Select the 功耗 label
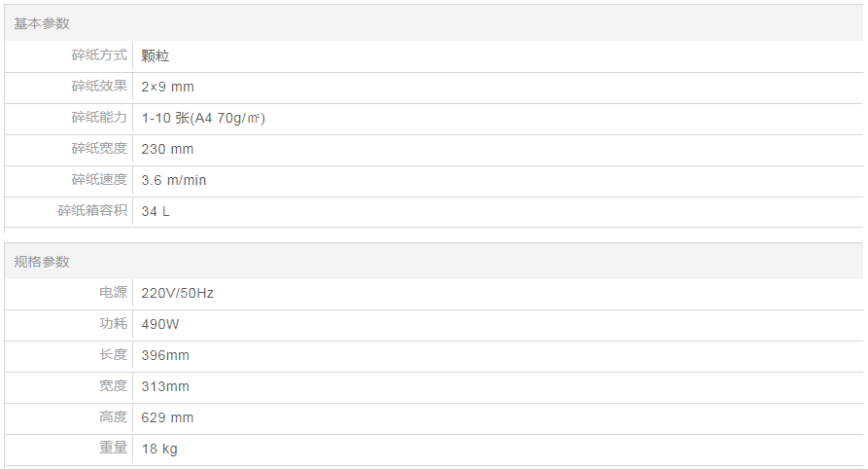This screenshot has height=469, width=868. (113, 323)
